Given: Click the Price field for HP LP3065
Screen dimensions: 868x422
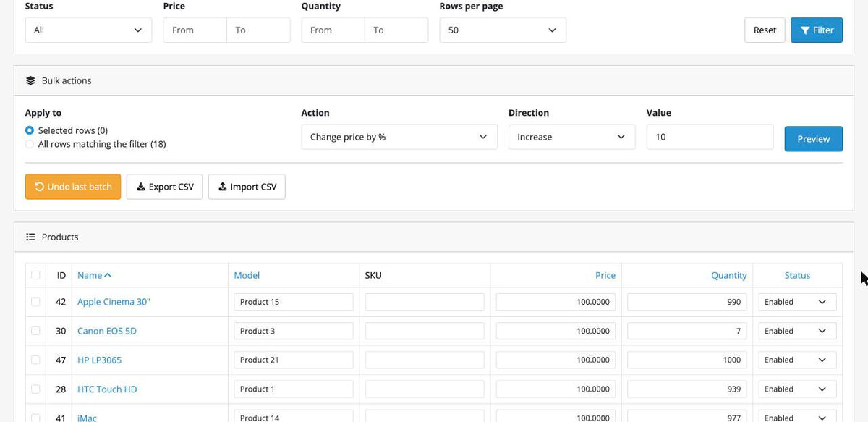Looking at the screenshot, I should click(x=556, y=360).
